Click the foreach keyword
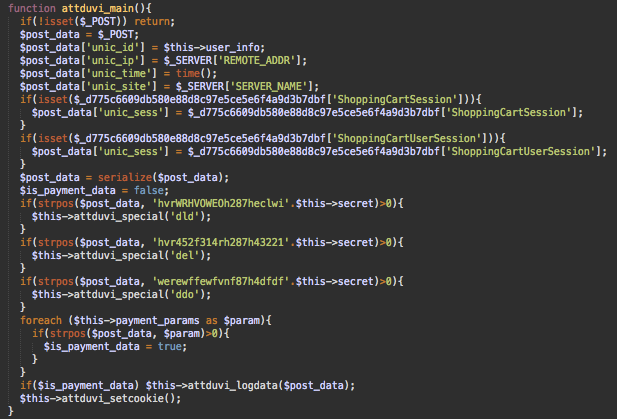The height and width of the screenshot is (419, 617). (x=41, y=320)
